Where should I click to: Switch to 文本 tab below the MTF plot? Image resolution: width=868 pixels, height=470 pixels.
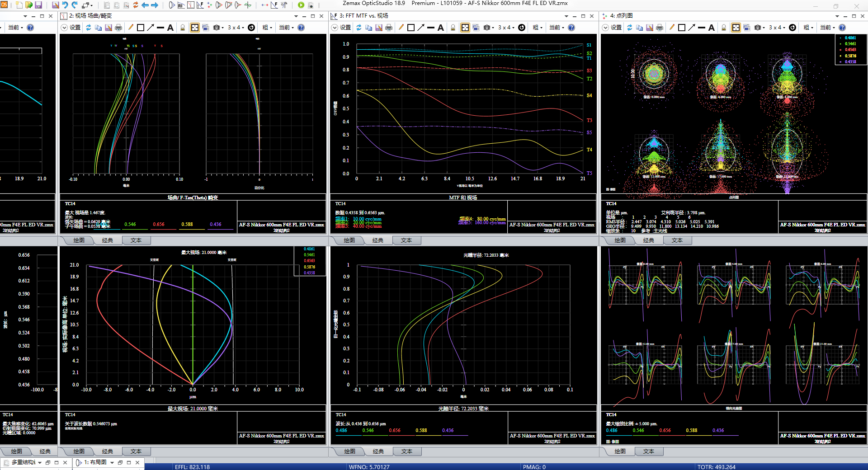click(x=406, y=240)
